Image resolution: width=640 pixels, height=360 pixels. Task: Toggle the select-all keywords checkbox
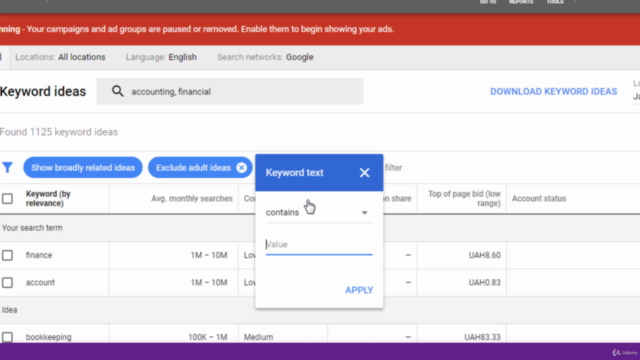[7, 199]
